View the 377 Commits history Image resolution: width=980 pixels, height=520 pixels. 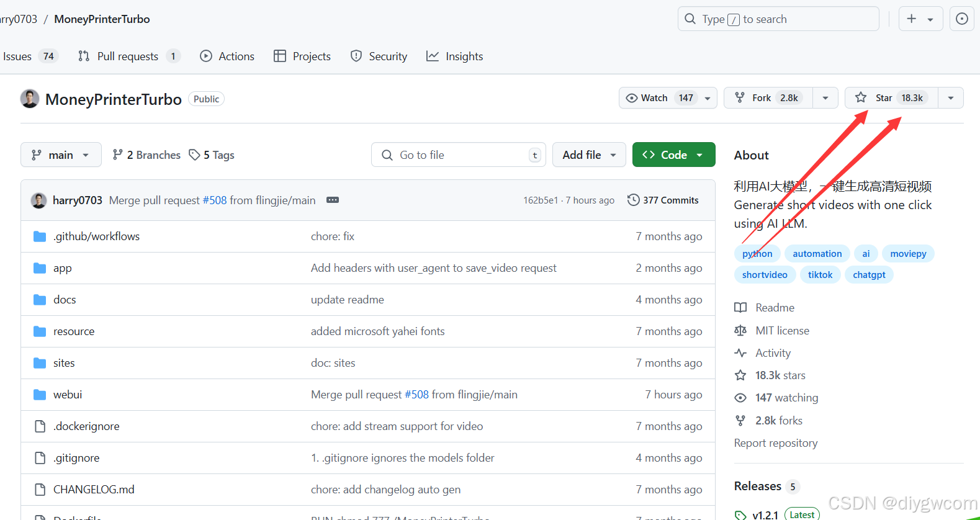(663, 200)
